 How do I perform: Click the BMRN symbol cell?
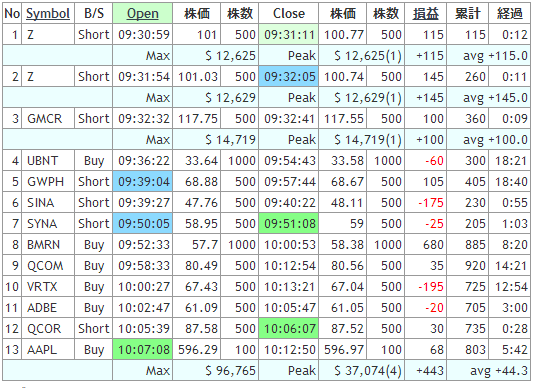[48, 245]
